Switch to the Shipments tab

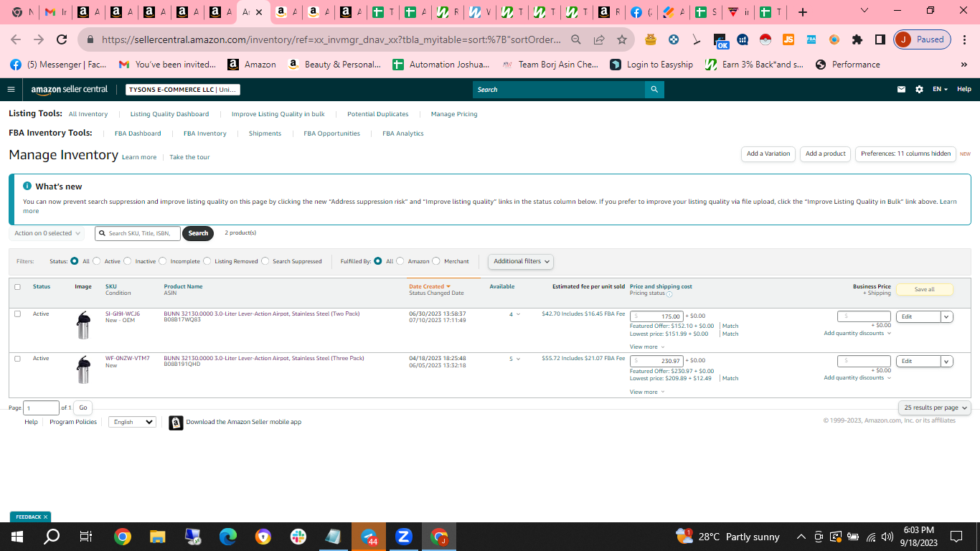pyautogui.click(x=265, y=133)
